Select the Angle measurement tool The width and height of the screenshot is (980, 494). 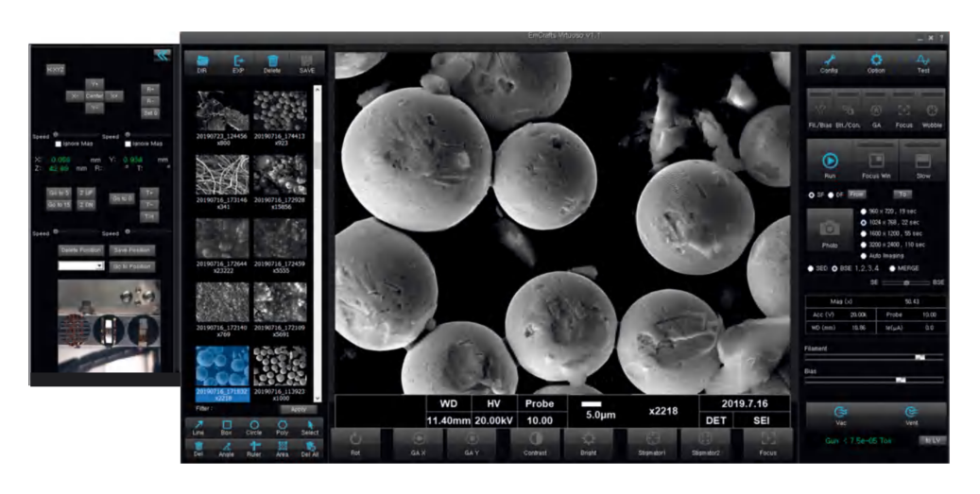226,449
